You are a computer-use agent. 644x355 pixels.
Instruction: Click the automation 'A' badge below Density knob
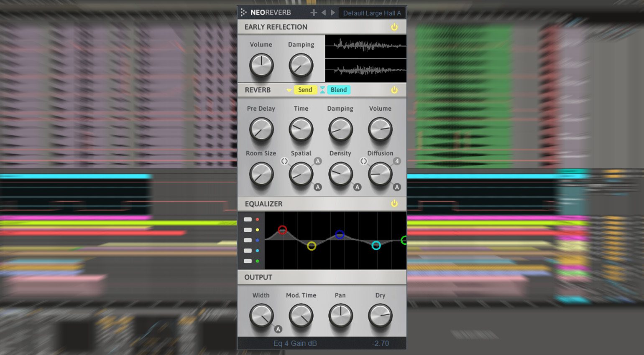357,187
